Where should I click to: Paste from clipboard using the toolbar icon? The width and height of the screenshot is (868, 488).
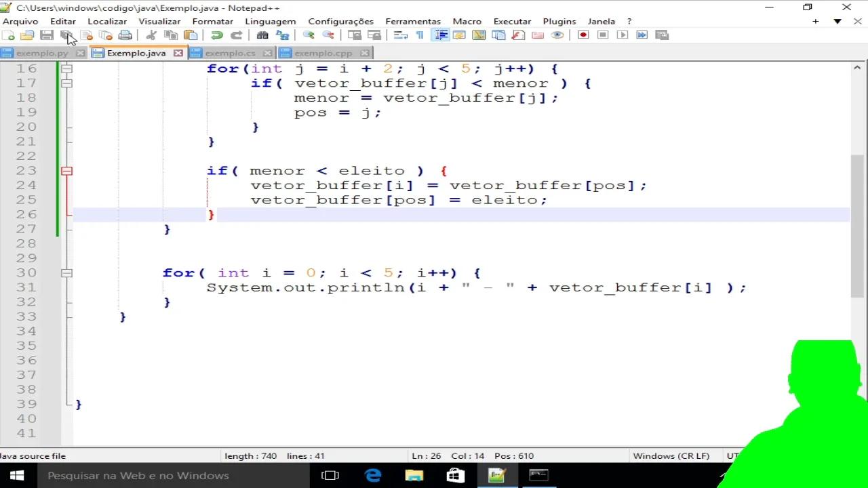click(x=192, y=35)
